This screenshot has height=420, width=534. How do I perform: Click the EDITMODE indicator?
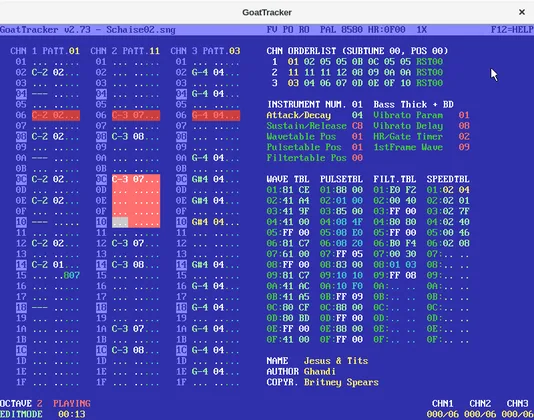coord(21,414)
